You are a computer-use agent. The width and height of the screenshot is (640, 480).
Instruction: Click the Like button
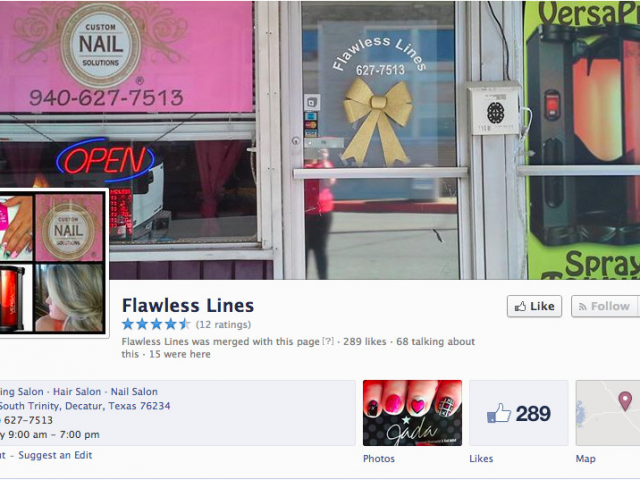534,306
